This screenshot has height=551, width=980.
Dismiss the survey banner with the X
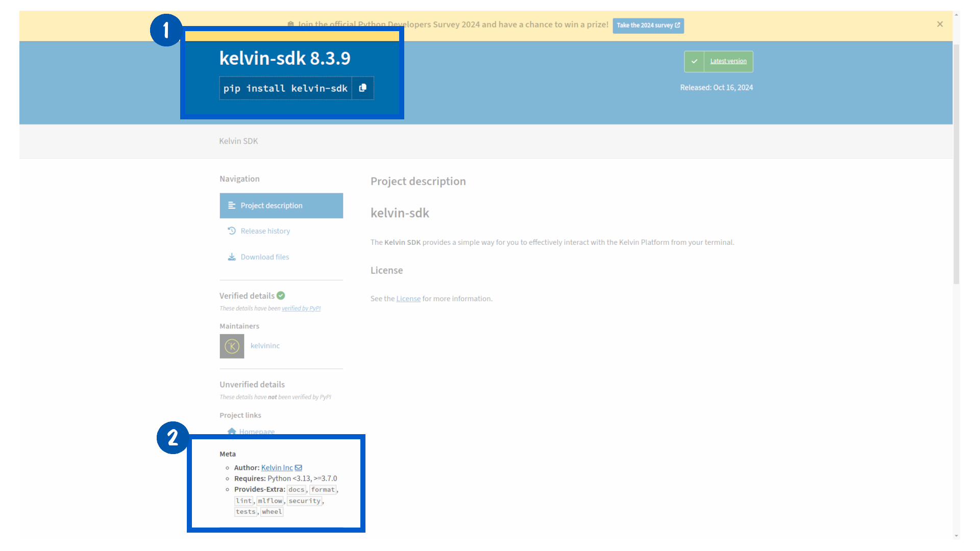(x=940, y=24)
